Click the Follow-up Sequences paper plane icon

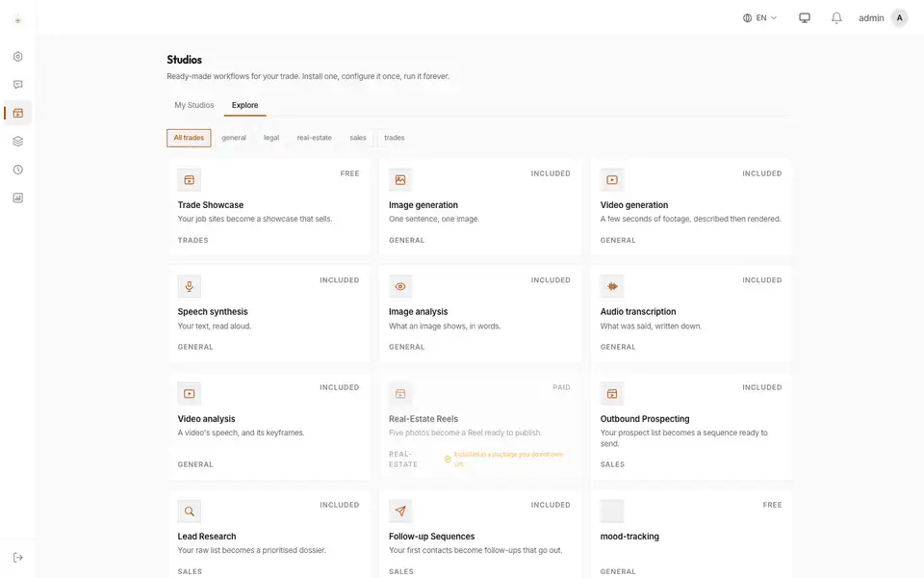click(400, 512)
